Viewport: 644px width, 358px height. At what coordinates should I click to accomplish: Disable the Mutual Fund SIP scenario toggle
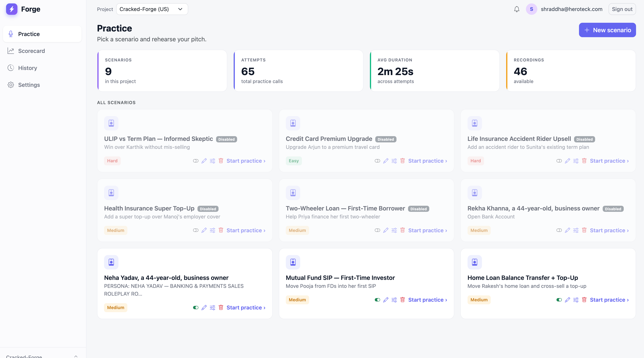pyautogui.click(x=378, y=300)
